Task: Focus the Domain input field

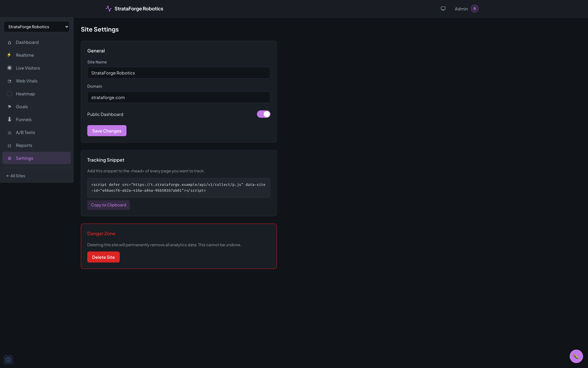Action: (x=179, y=97)
